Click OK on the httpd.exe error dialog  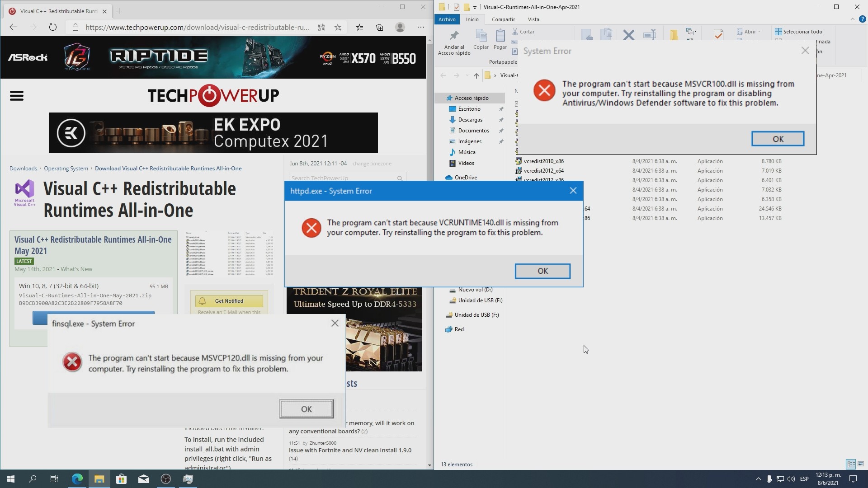542,271
